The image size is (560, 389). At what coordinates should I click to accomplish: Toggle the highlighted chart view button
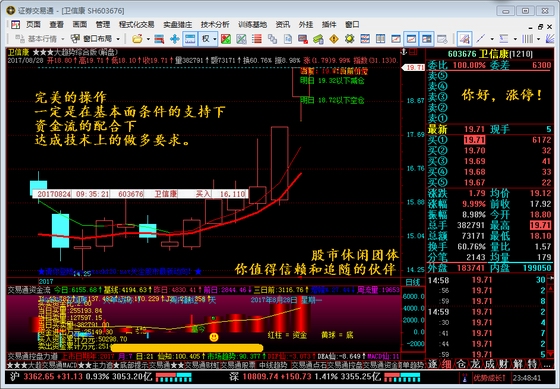pyautogui.click(x=411, y=39)
